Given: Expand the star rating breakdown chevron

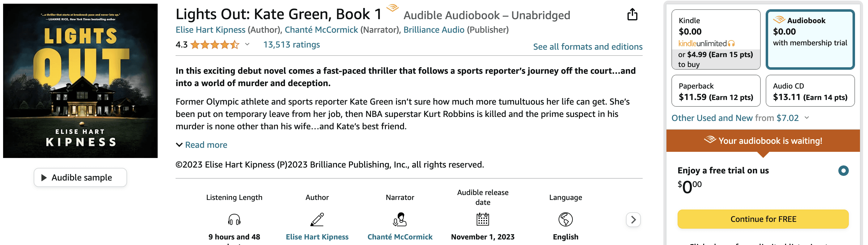Looking at the screenshot, I should [247, 44].
